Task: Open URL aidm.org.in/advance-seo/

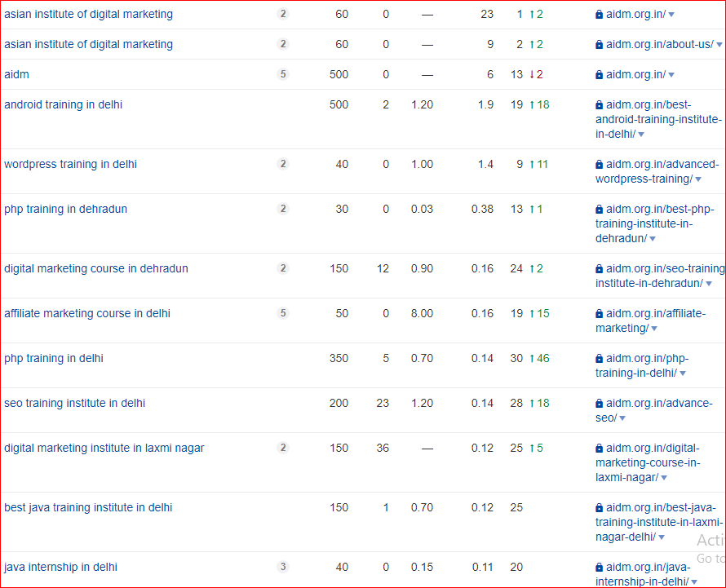Action: (x=653, y=411)
